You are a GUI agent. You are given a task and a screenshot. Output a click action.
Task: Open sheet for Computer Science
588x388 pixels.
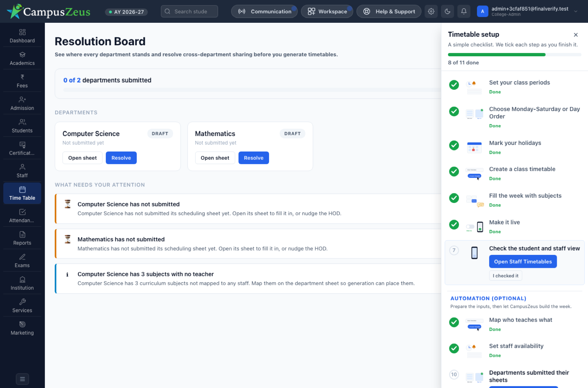click(82, 158)
